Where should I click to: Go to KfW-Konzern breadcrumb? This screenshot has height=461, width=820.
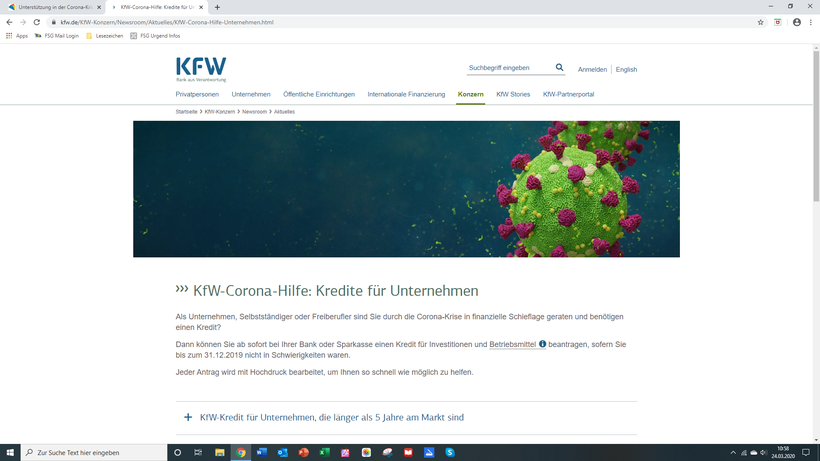pos(220,112)
